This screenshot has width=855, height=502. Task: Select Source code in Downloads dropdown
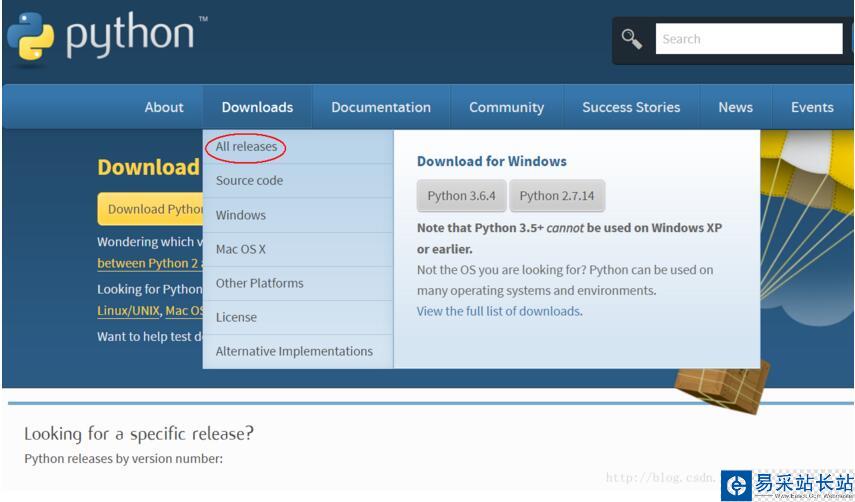[x=298, y=180]
